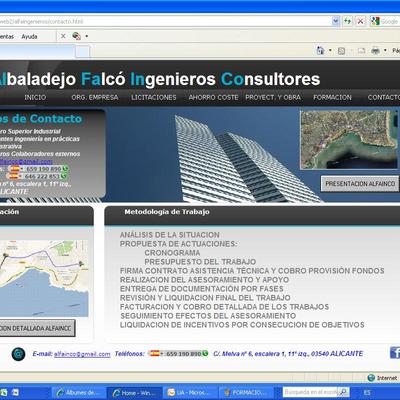Screen dimensions: 400x400
Task: Click 'SEGUIMIENTO EFECTOS DEL ASESORAMIENTO' line
Action: (x=208, y=316)
